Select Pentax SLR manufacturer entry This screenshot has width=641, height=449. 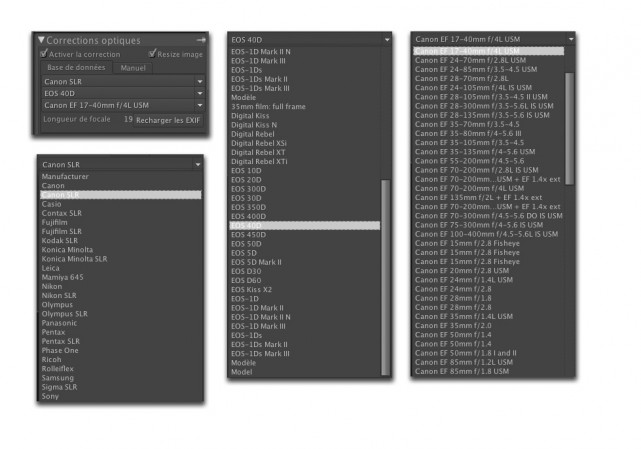61,341
